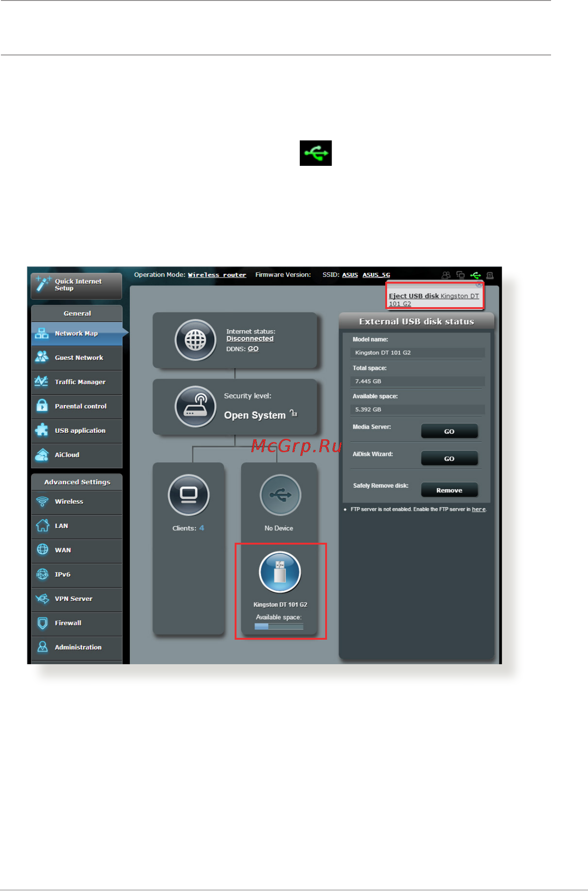Open AiCloud section
This screenshot has height=891, width=588.
[x=77, y=455]
